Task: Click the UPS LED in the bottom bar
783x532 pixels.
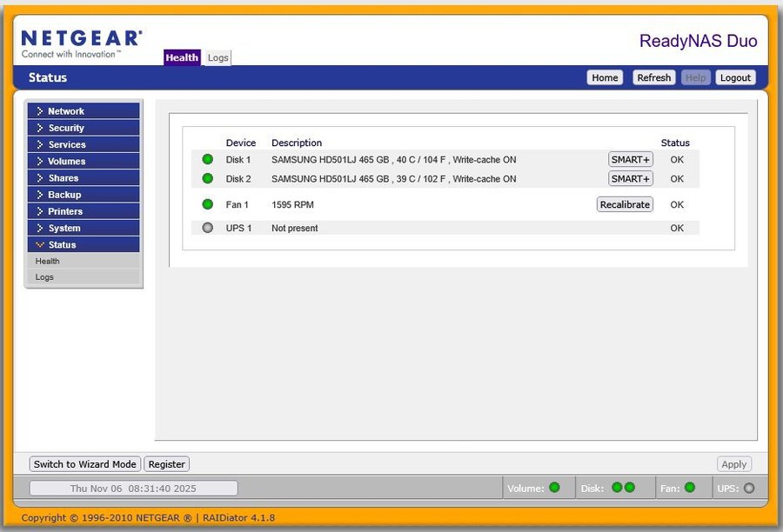Action: (749, 488)
